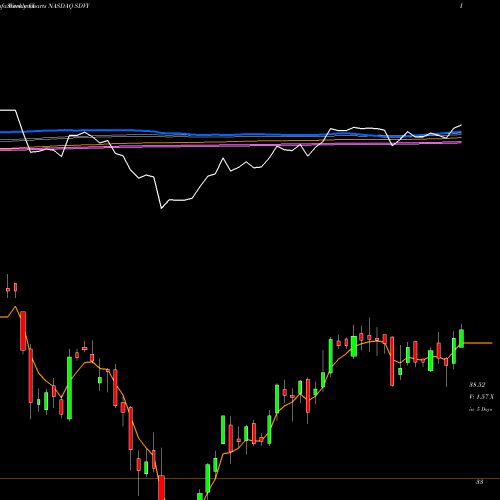Click the orange current-price marker line at the right end

[x=478, y=343]
